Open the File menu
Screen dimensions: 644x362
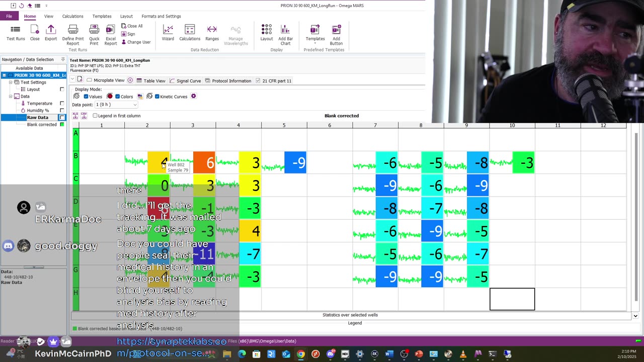coord(9,16)
